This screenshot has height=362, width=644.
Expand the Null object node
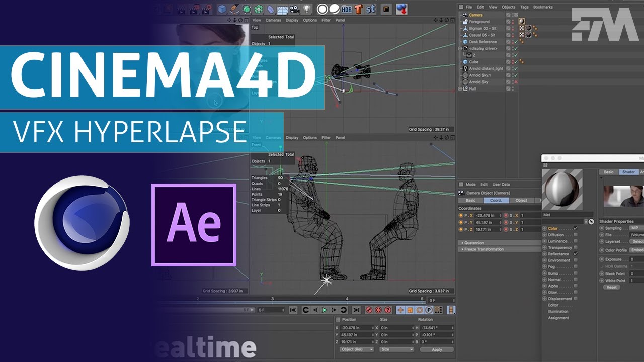click(x=460, y=88)
